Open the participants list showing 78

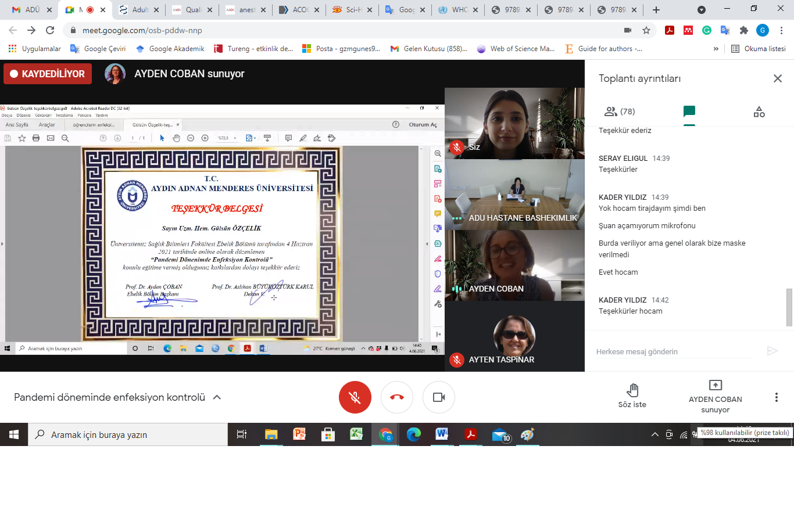point(620,112)
